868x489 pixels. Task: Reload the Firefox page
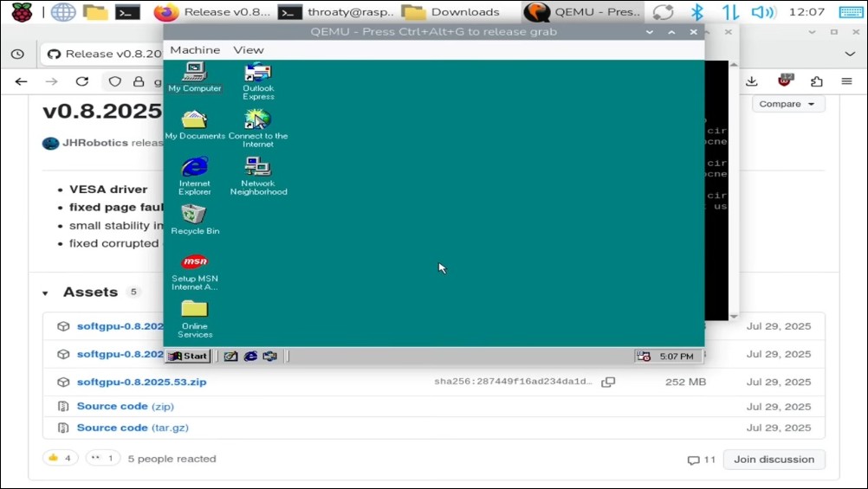(82, 81)
